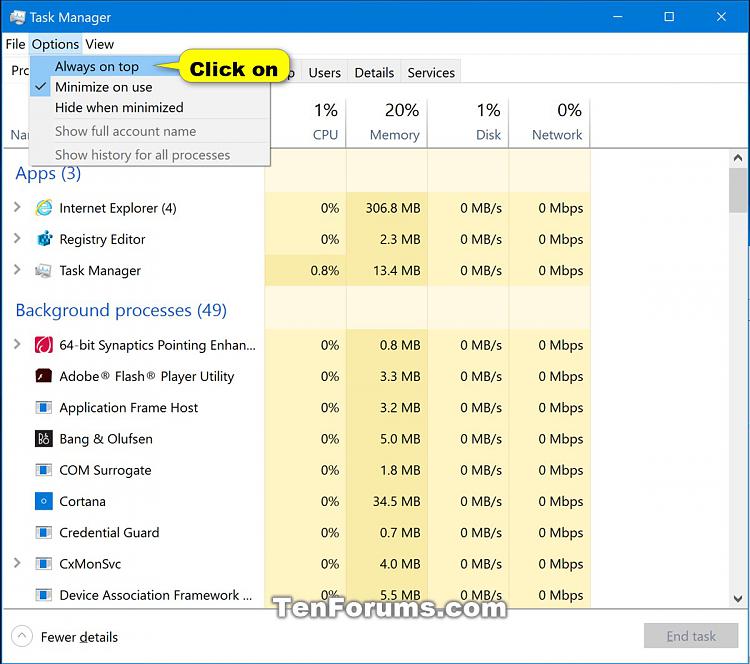Click the Synaptics Pointing Enhancer icon
Screen dimensions: 750x664
pos(44,345)
